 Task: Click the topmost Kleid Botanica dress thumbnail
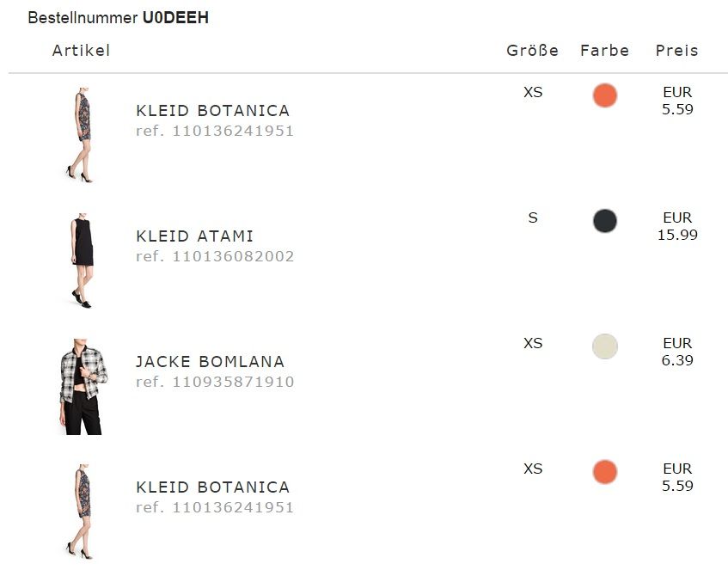click(x=81, y=135)
